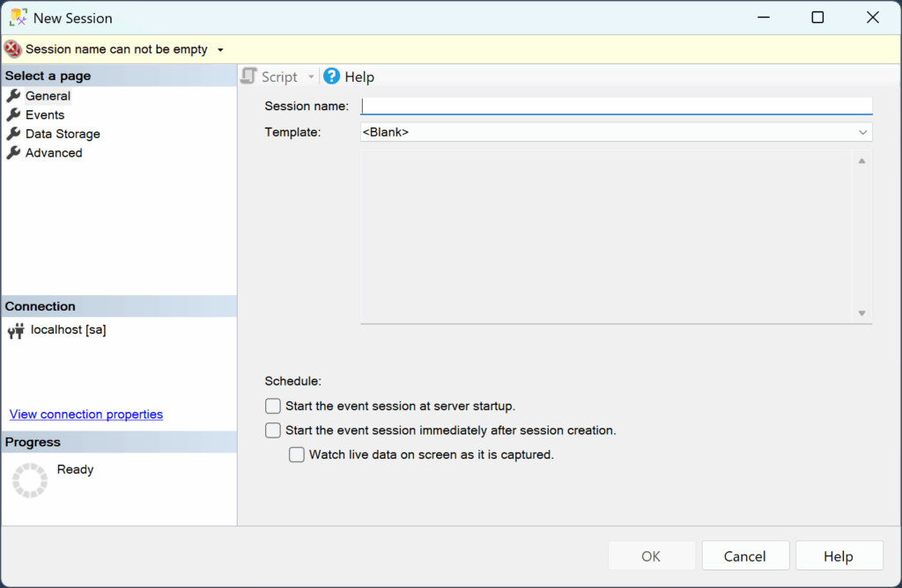Switch to the Data Storage page
The height and width of the screenshot is (588, 902).
click(63, 134)
